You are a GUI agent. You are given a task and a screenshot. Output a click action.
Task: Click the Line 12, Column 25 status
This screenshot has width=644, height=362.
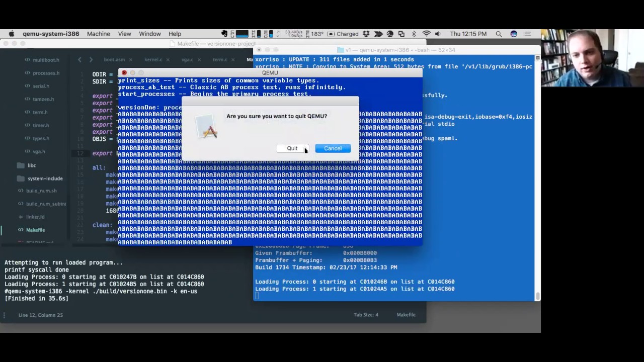click(41, 315)
